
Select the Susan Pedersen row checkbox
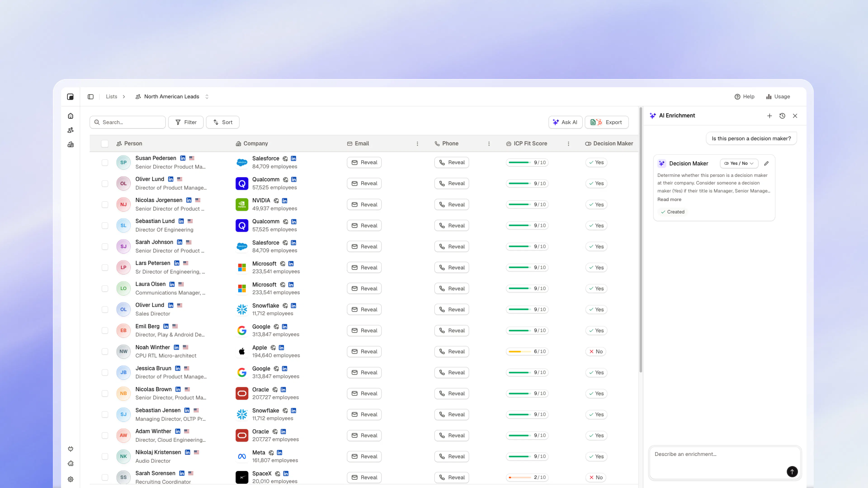click(105, 163)
